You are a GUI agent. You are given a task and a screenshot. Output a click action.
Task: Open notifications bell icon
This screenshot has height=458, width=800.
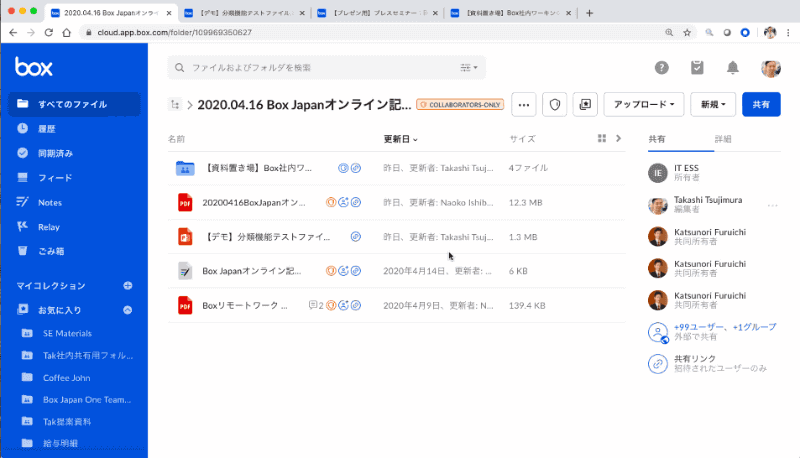click(733, 67)
